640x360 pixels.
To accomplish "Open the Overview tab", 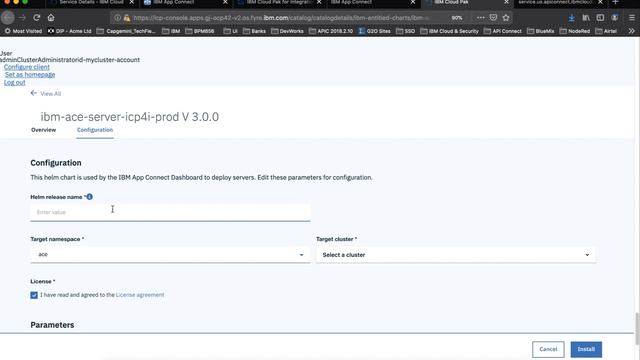I will [x=43, y=130].
